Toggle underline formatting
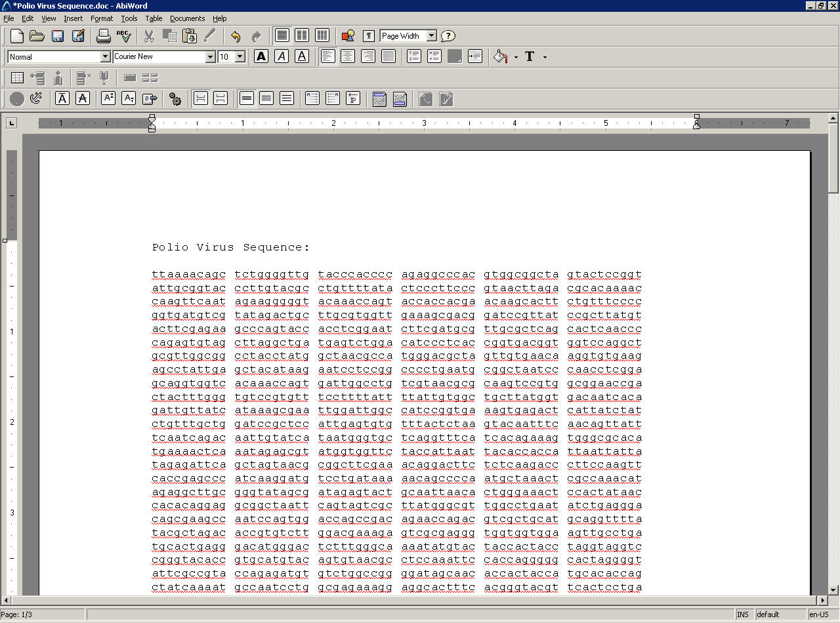840x623 pixels. [302, 56]
